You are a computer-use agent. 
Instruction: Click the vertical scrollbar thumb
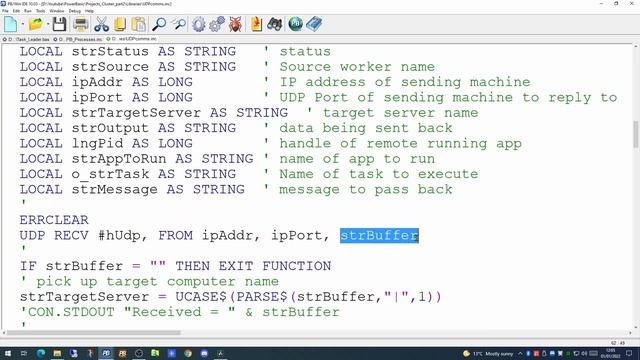point(636,135)
